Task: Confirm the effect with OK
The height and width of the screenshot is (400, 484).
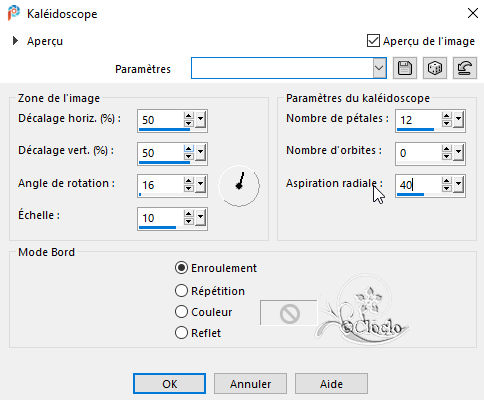Action: click(169, 384)
